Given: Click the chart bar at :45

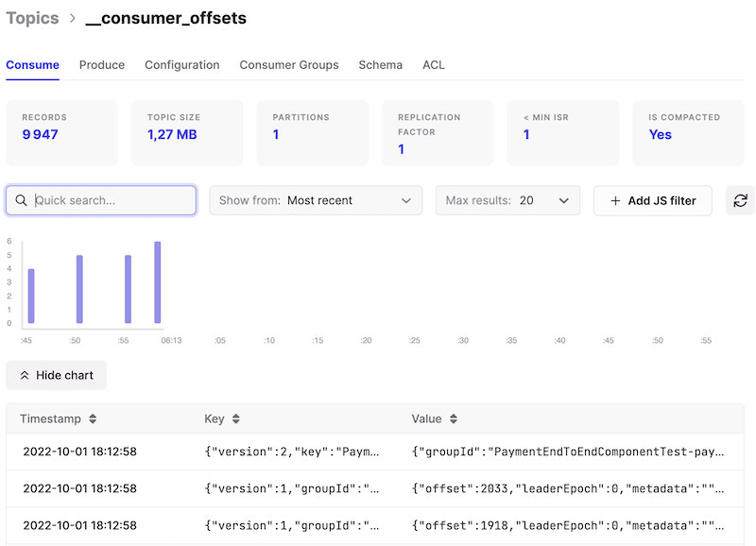Looking at the screenshot, I should click(x=31, y=296).
